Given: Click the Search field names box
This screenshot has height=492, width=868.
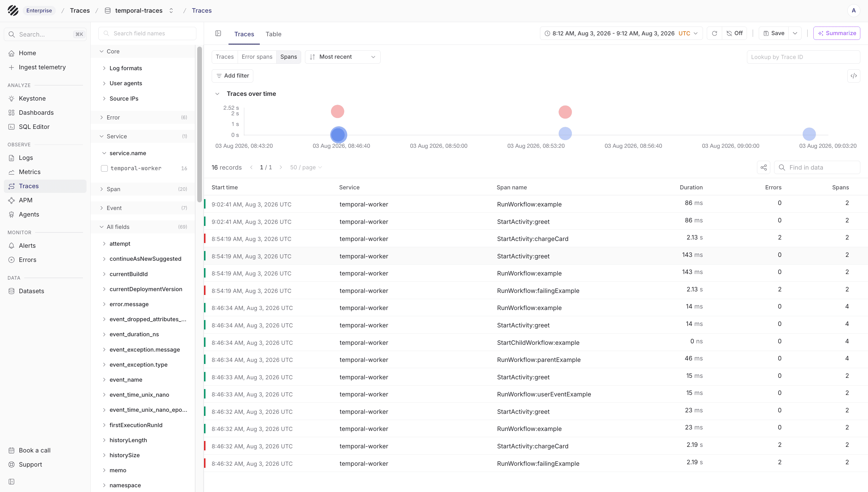Looking at the screenshot, I should pyautogui.click(x=147, y=33).
